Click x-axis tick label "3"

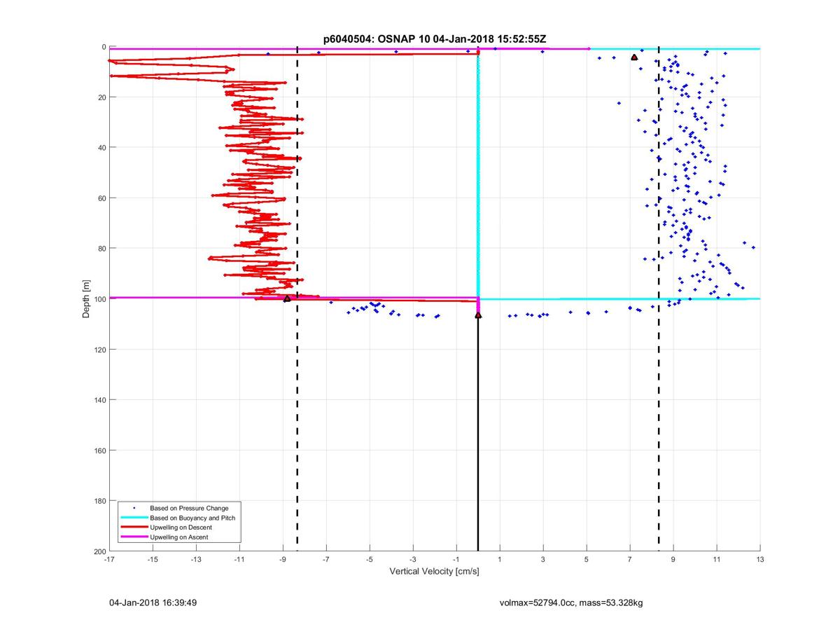coord(543,560)
